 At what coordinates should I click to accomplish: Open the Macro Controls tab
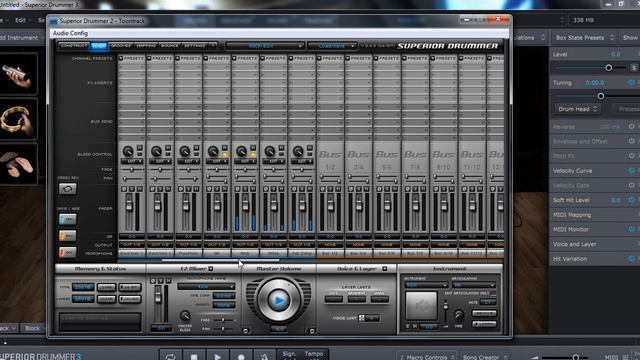click(x=427, y=357)
